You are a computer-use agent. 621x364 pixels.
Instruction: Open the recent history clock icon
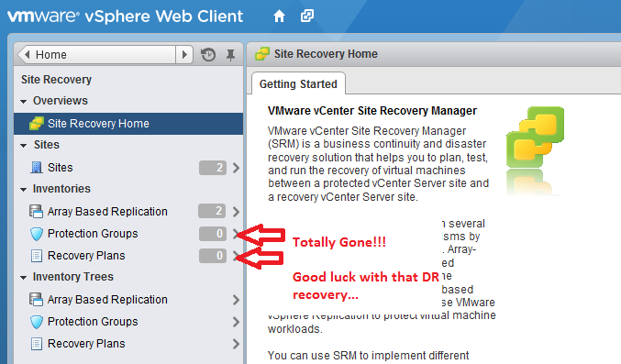click(208, 54)
